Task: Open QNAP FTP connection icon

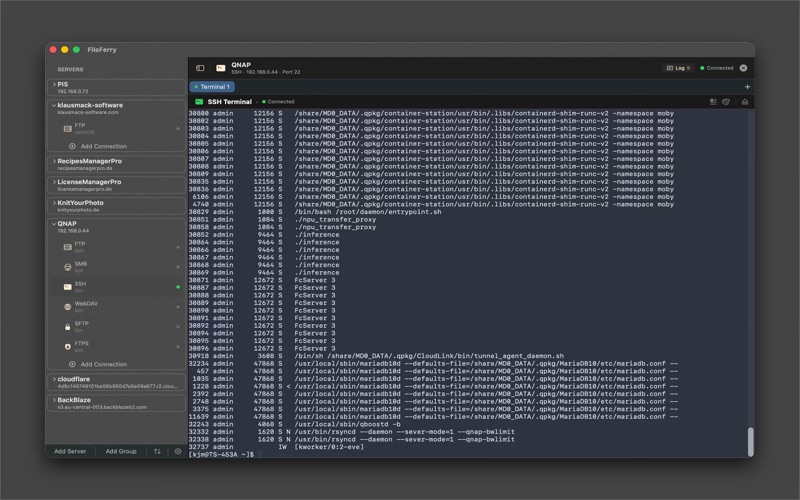Action: point(67,247)
